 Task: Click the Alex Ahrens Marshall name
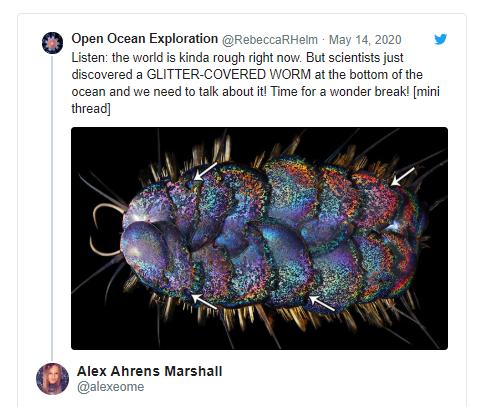tap(149, 371)
